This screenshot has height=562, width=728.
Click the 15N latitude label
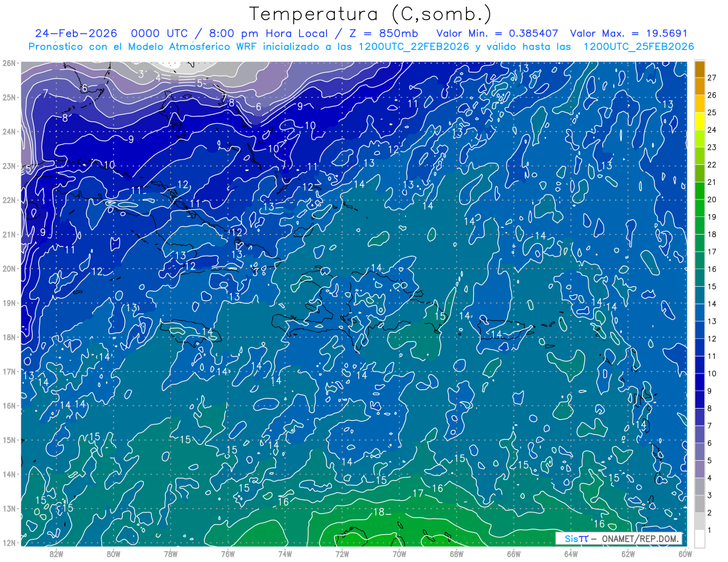coord(9,440)
